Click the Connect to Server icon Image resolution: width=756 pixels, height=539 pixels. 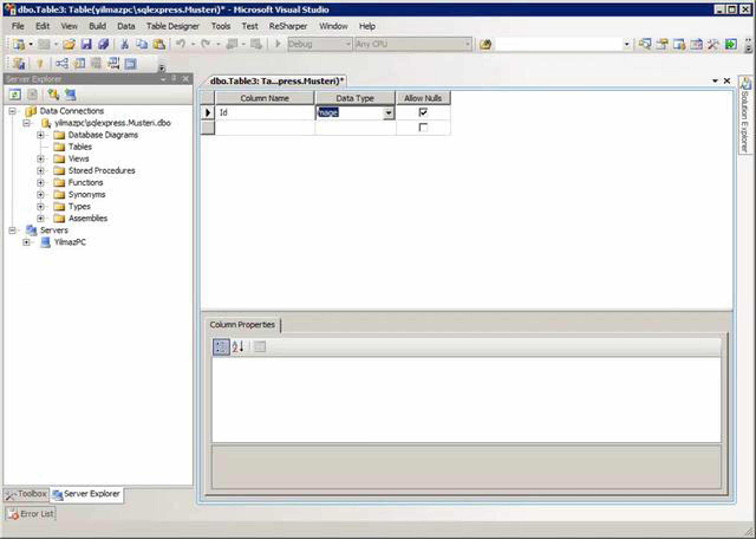click(70, 95)
